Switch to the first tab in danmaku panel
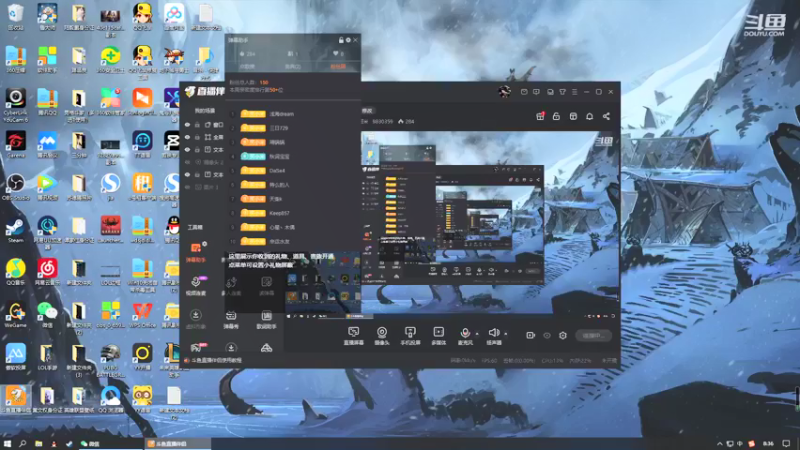Viewport: 800px width, 450px height. coord(247,66)
